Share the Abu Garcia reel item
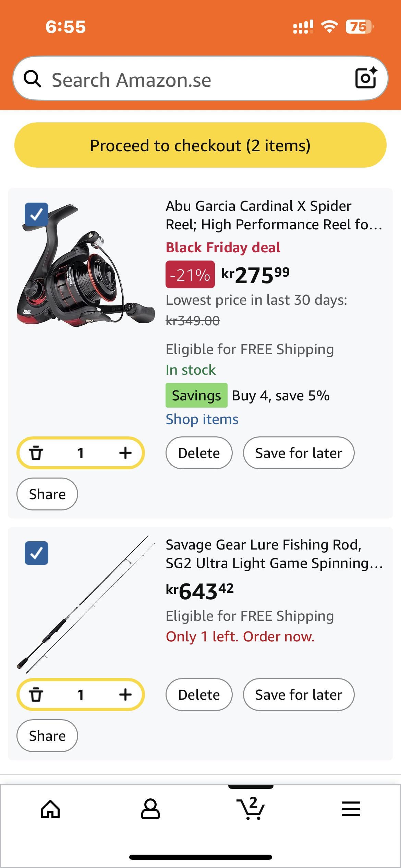Screen dimensions: 401x868 pos(47,494)
